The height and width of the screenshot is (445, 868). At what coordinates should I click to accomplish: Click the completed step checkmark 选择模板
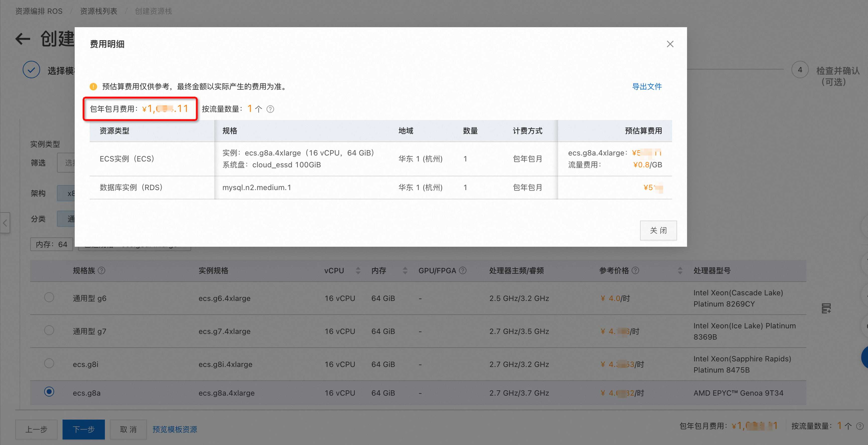pyautogui.click(x=31, y=70)
